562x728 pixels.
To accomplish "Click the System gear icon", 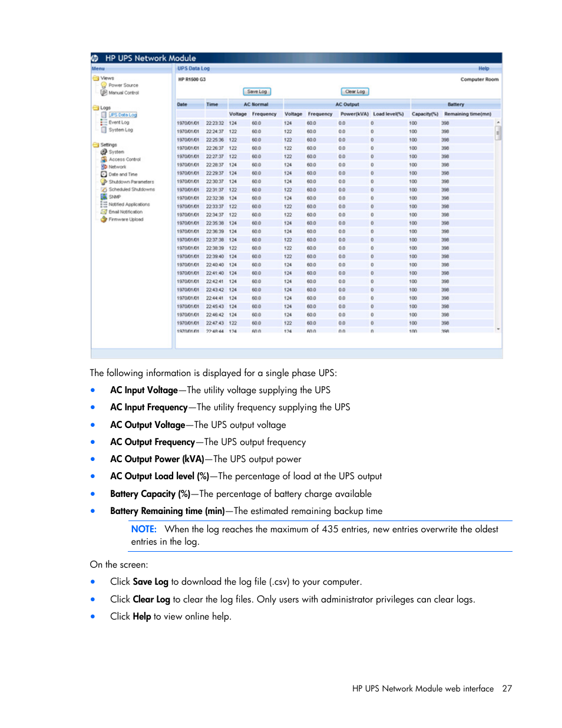I will 104,152.
